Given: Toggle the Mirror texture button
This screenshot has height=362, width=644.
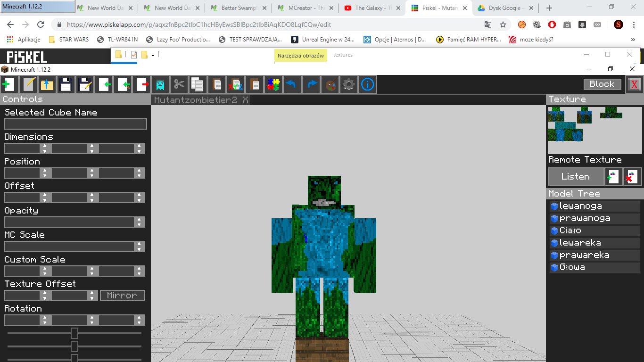Looking at the screenshot, I should point(122,296).
